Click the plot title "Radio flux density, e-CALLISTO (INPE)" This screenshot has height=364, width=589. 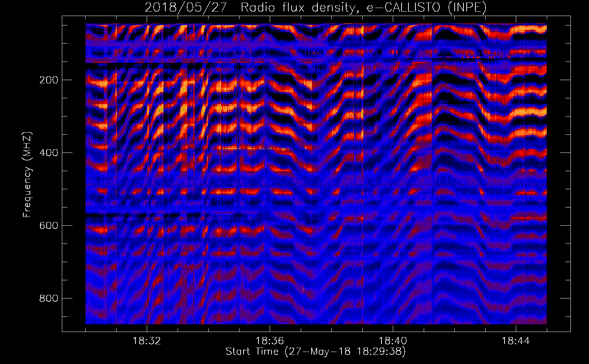pyautogui.click(x=364, y=7)
